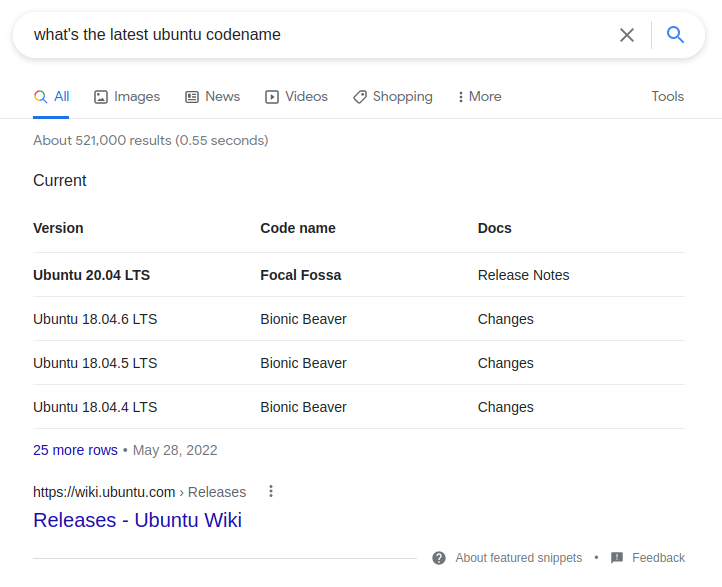Open the Tools options
This screenshot has width=722, height=587.
click(x=667, y=97)
